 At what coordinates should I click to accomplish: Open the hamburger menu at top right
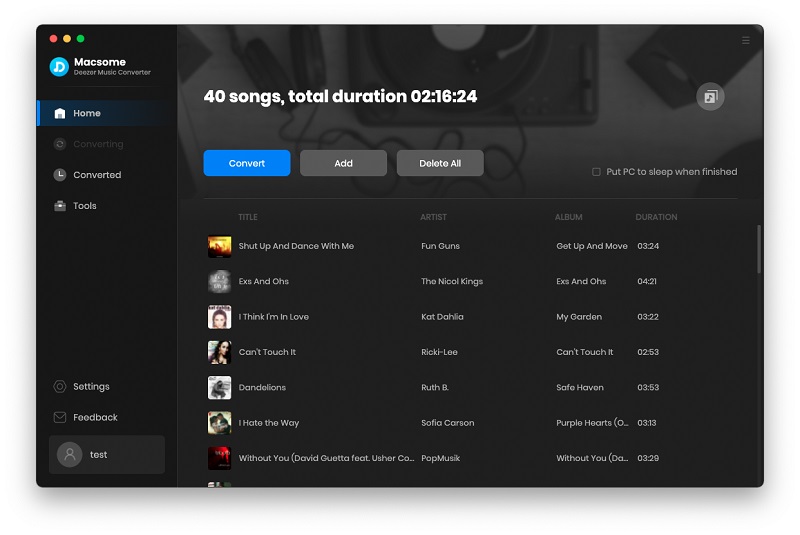tap(745, 40)
